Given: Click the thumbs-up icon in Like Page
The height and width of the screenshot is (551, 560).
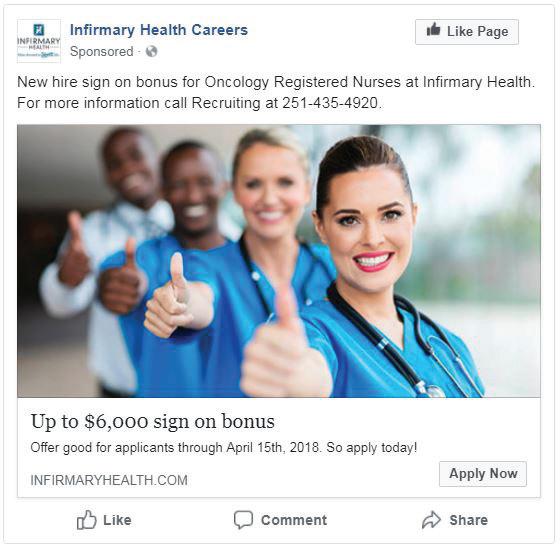Looking at the screenshot, I should [434, 30].
